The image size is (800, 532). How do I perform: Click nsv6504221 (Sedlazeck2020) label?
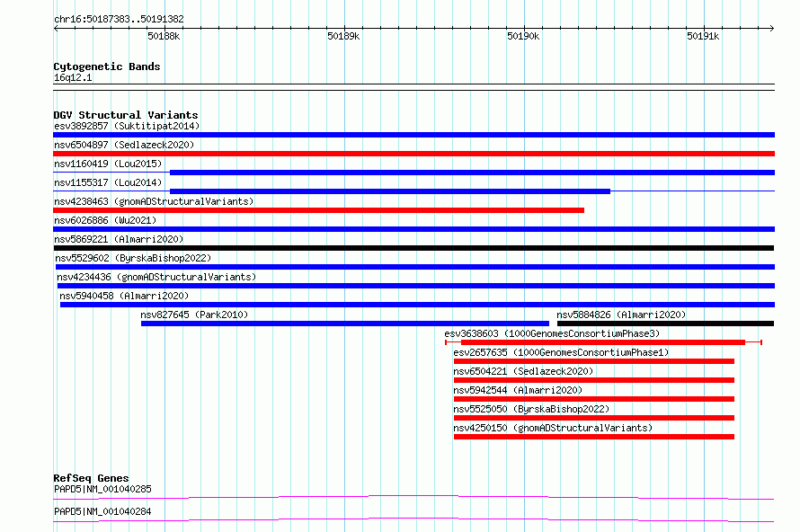[523, 371]
